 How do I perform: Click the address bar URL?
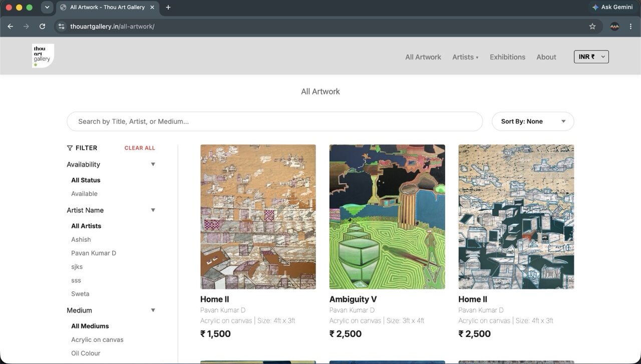(112, 27)
